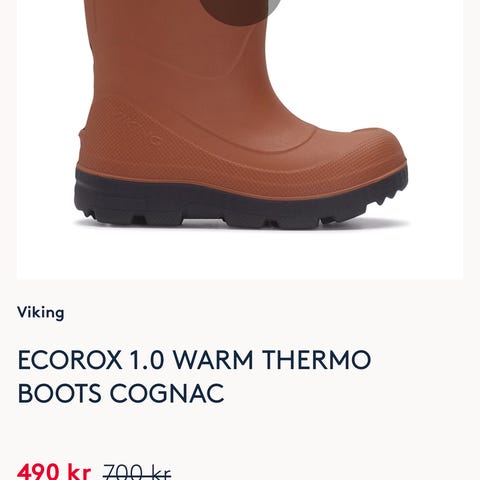The image size is (480, 480).
Task: Click the word THERMO in the product title
Action: [316, 359]
